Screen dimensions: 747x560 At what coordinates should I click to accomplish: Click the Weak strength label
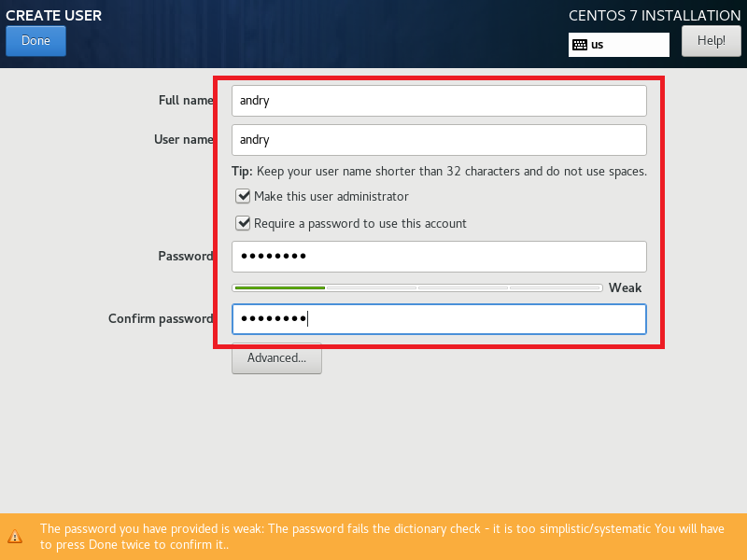(x=625, y=287)
